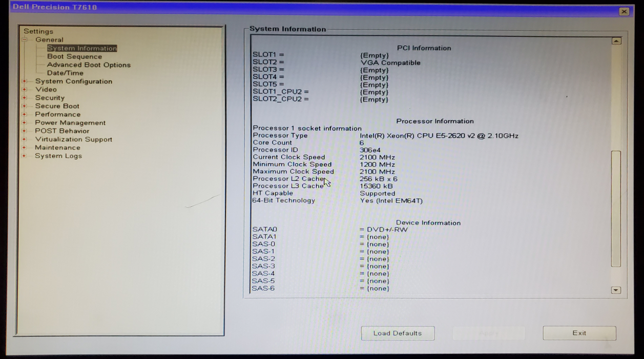Open Date/Time settings
The image size is (644, 359).
point(65,73)
